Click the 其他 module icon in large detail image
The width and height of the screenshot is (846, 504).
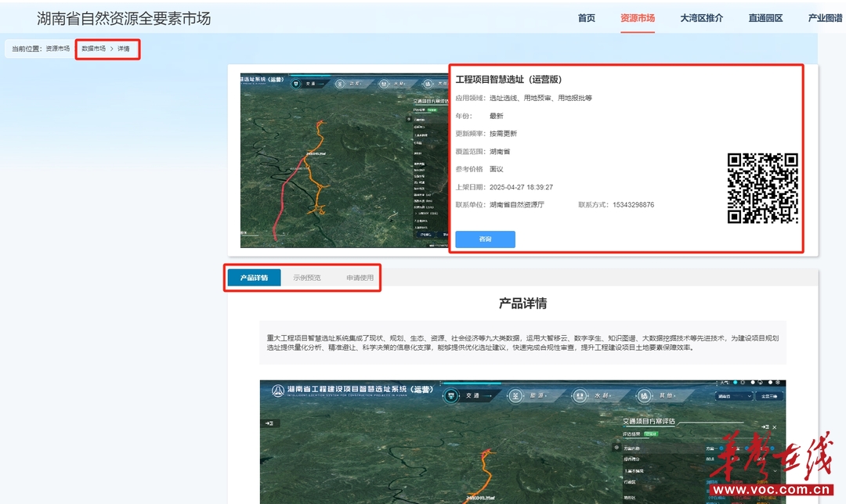pyautogui.click(x=644, y=396)
